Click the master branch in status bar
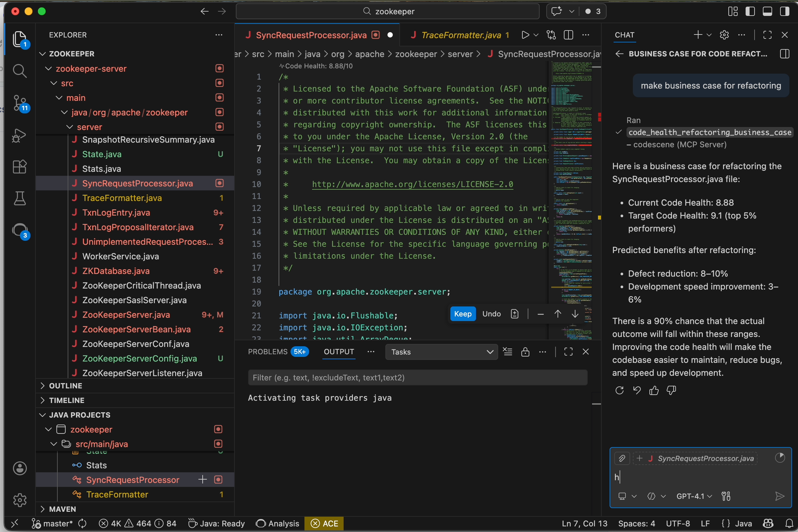Screen dimensions: 798x532 click(x=52, y=523)
